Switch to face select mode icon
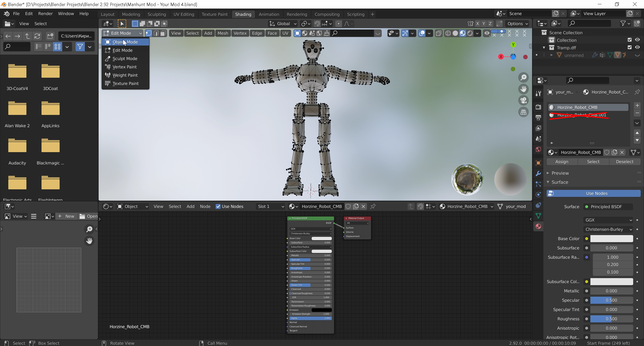 pos(163,33)
